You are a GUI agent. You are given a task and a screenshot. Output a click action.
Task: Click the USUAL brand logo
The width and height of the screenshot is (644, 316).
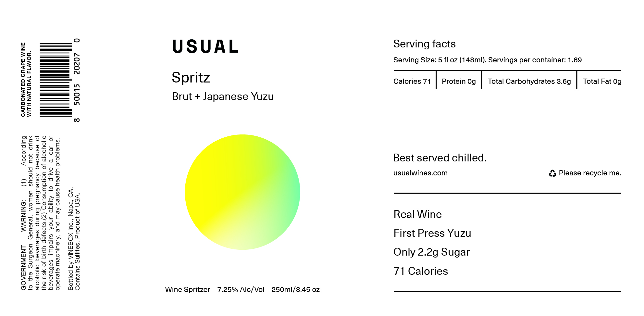(205, 46)
